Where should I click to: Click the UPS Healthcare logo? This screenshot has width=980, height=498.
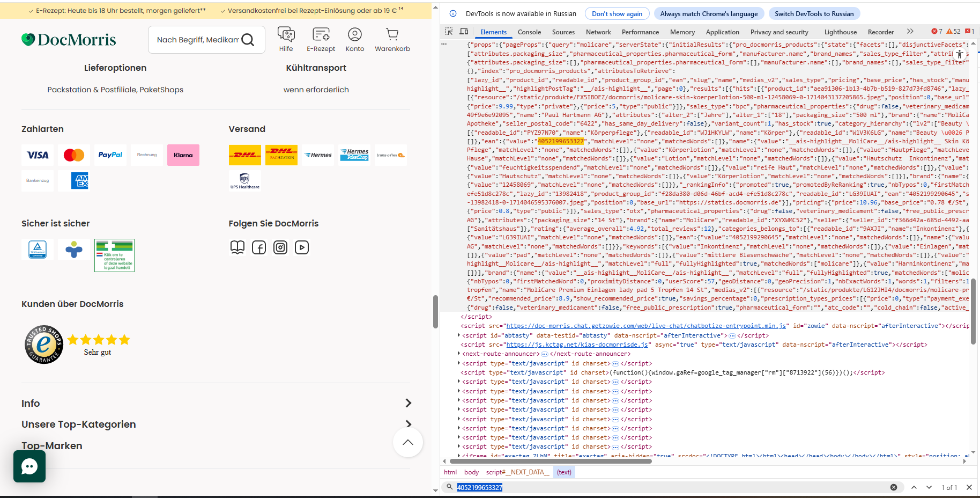coord(245,181)
